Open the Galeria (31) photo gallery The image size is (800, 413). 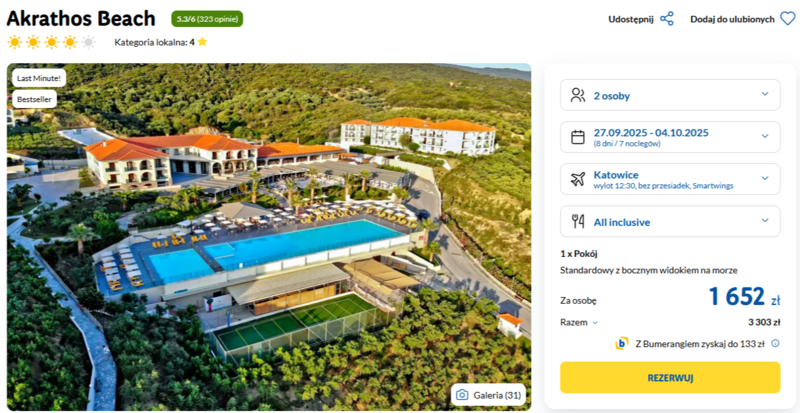pyautogui.click(x=488, y=394)
